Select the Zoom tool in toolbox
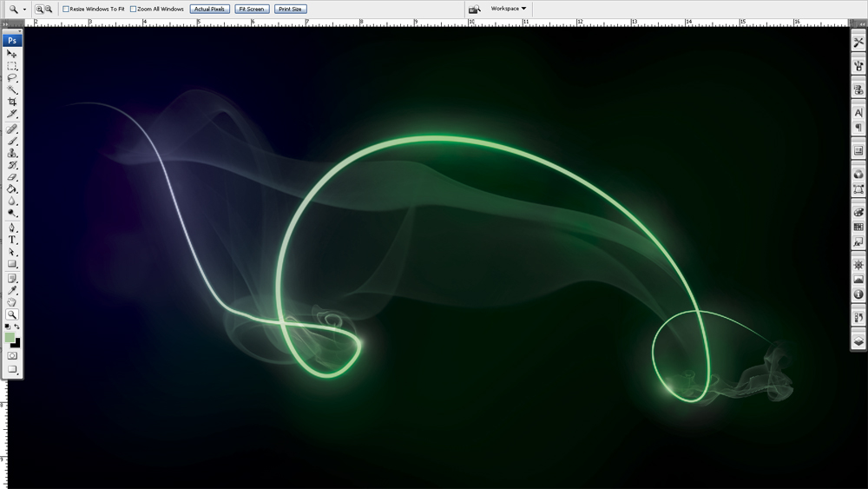 [x=11, y=314]
